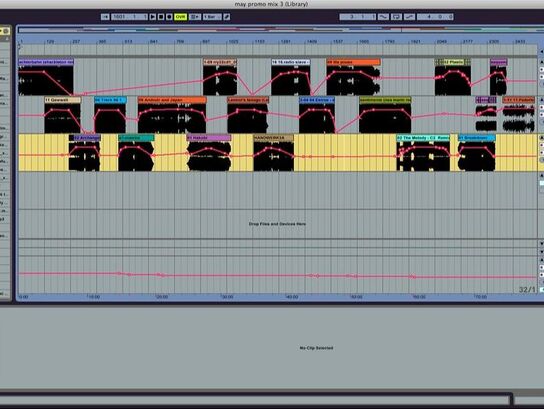
Task: Toggle the Punch-In switch
Action: 383,17
